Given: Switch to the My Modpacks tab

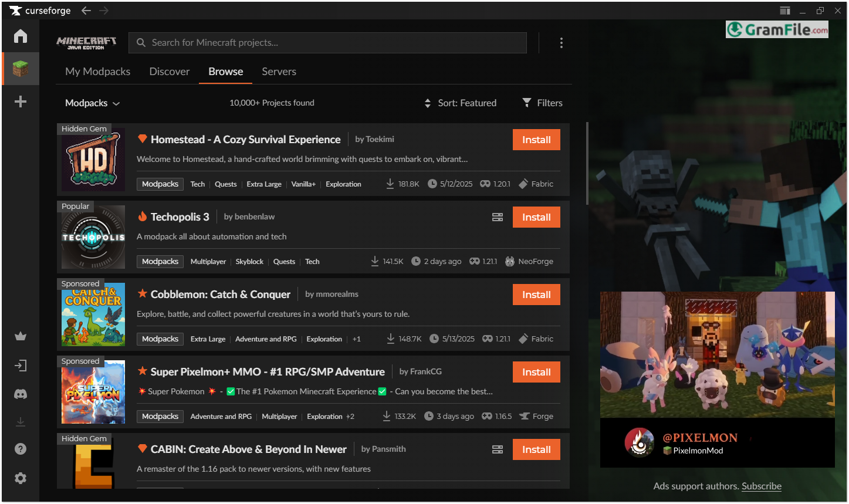Looking at the screenshot, I should coord(98,72).
